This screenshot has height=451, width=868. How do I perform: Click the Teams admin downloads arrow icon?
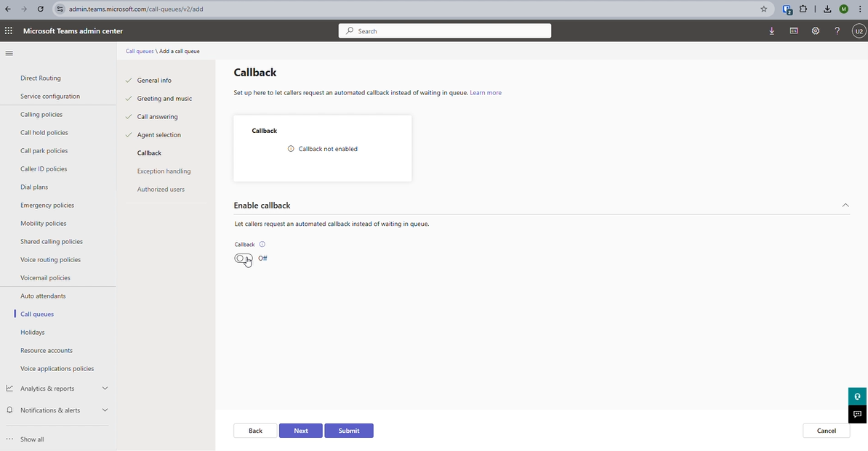tap(772, 31)
